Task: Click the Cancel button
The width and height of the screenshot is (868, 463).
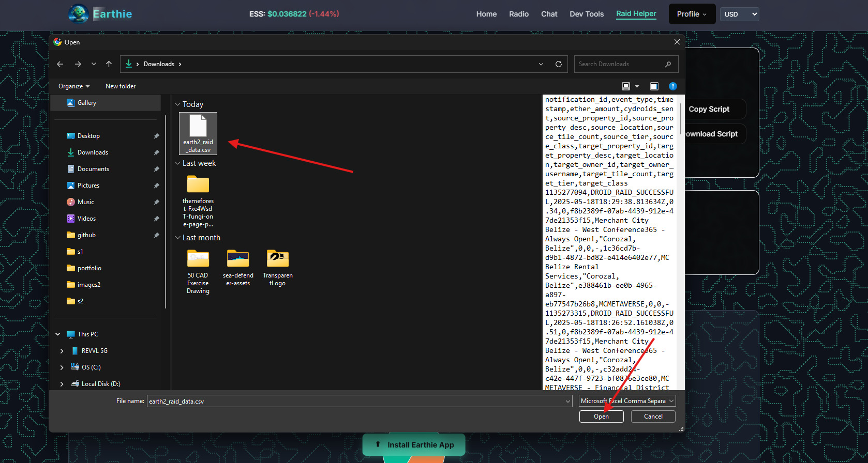Action: click(653, 416)
